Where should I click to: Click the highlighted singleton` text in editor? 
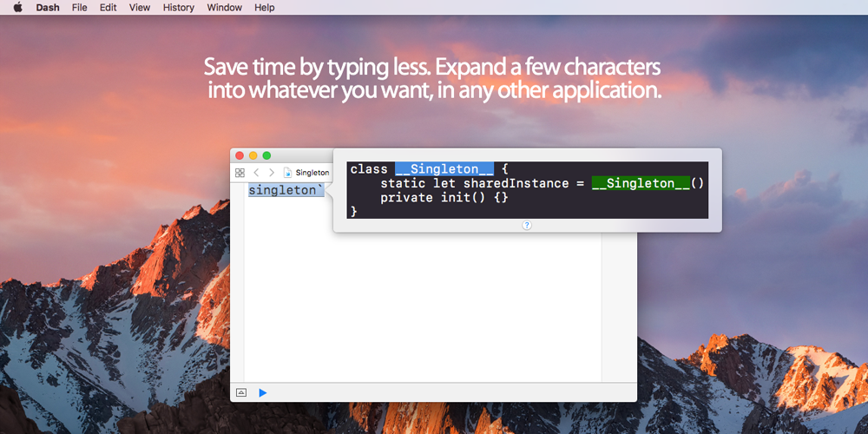click(x=286, y=190)
